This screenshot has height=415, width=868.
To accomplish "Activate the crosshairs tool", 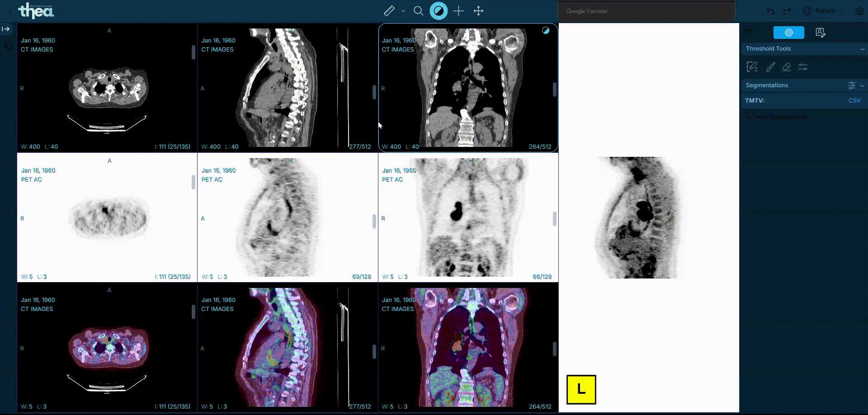I will 458,11.
